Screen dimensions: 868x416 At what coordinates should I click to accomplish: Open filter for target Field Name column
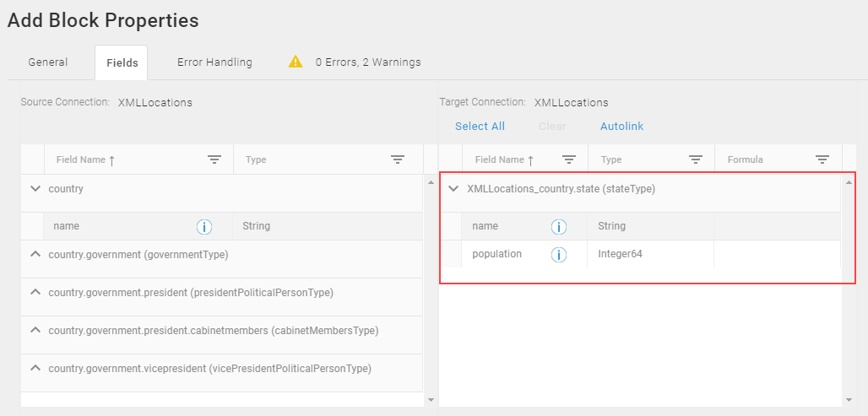coord(569,159)
